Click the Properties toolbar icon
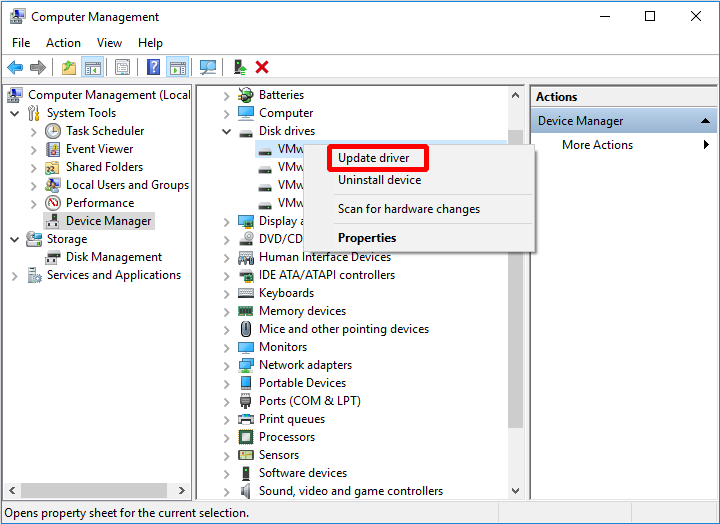Viewport: 720px width, 524px height. coord(122,68)
